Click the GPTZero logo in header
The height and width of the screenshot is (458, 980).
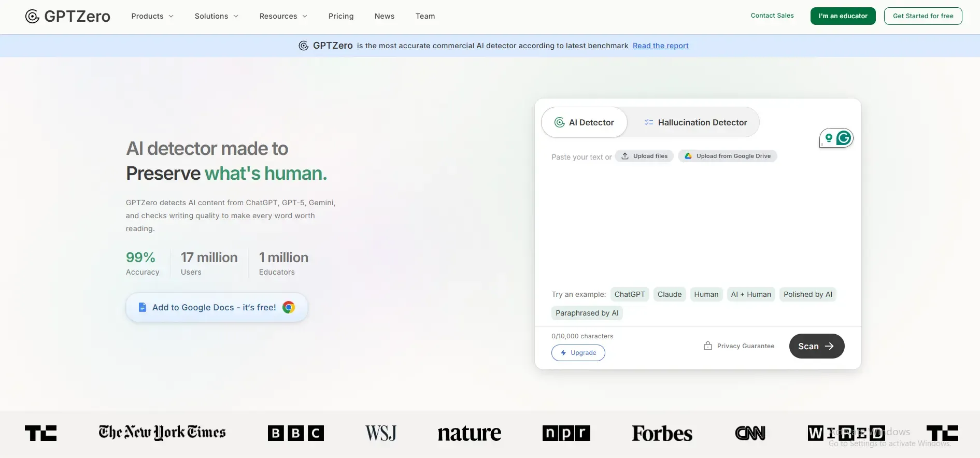point(68,17)
